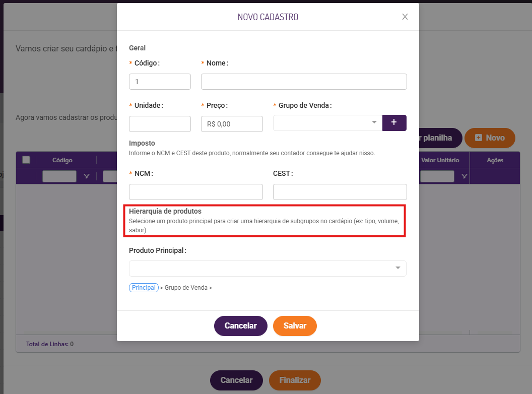Click the filter icon under Valor Unitário
Screen dimensions: 532x394
464,176
